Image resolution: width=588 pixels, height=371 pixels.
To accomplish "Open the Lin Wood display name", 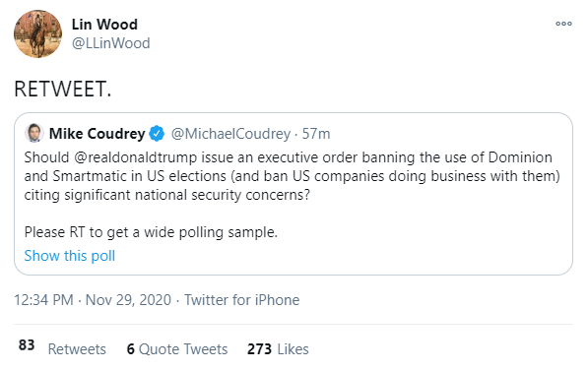I will [104, 25].
